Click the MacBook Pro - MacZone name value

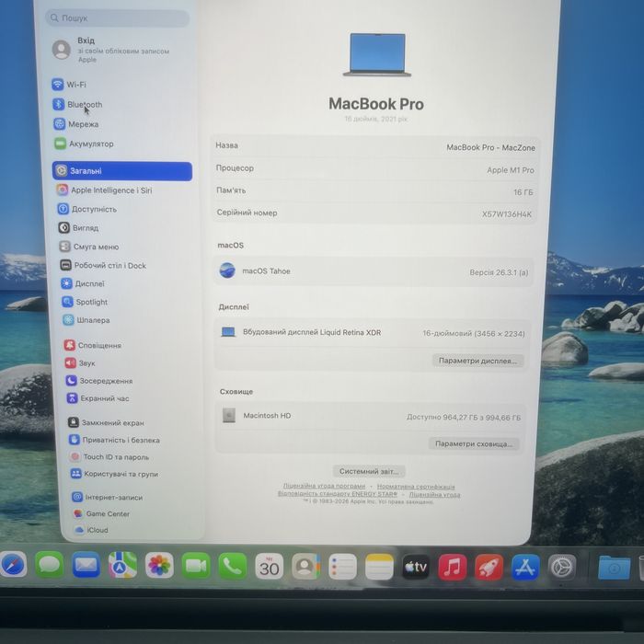click(490, 147)
